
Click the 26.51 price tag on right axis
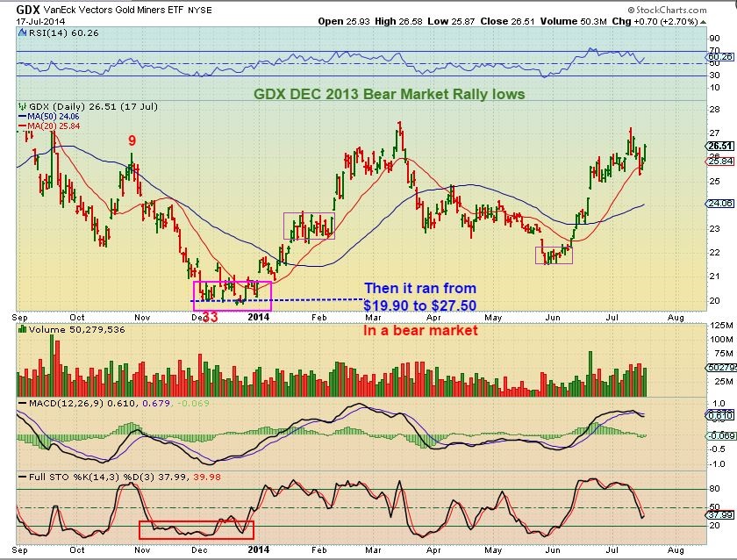coord(720,147)
